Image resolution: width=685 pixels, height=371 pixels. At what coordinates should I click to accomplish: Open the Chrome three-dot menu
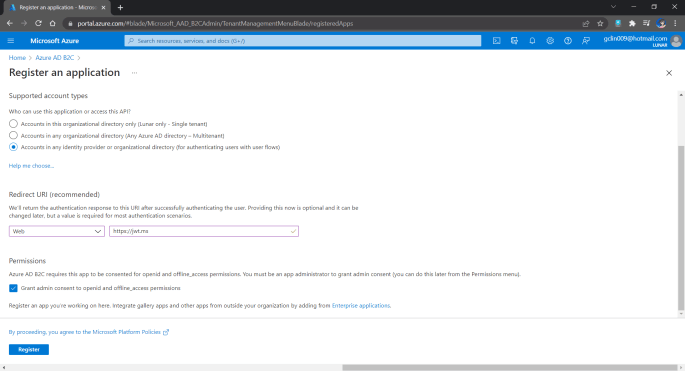675,24
